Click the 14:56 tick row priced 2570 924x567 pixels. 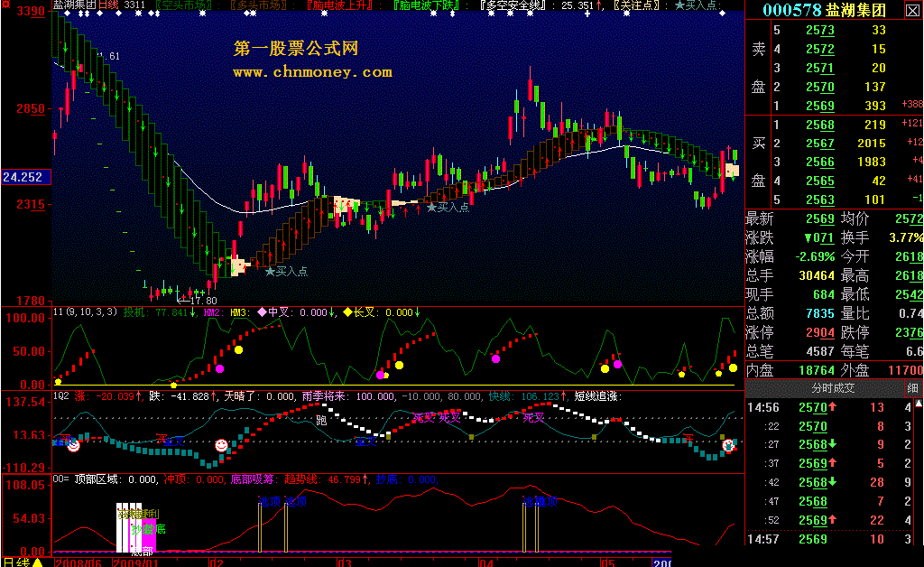[x=830, y=407]
